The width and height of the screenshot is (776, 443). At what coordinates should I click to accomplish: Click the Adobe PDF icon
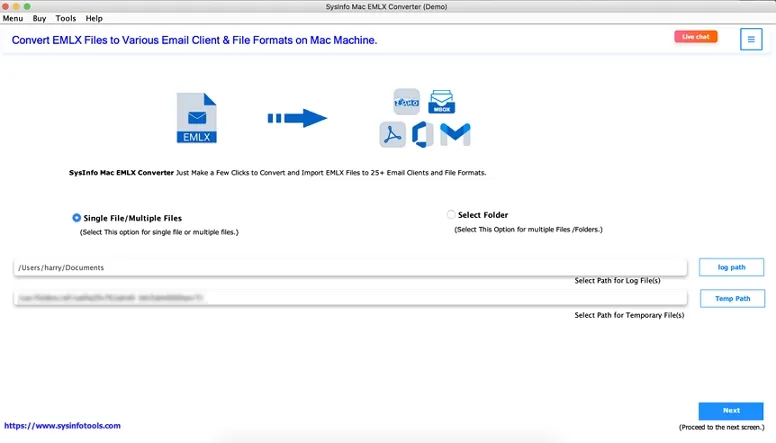(392, 135)
